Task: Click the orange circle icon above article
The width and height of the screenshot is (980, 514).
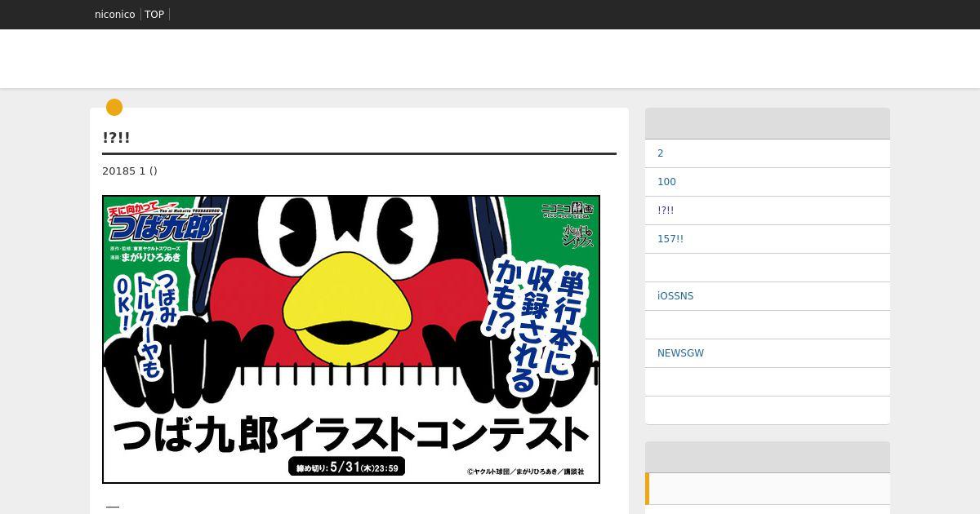Action: (x=114, y=107)
